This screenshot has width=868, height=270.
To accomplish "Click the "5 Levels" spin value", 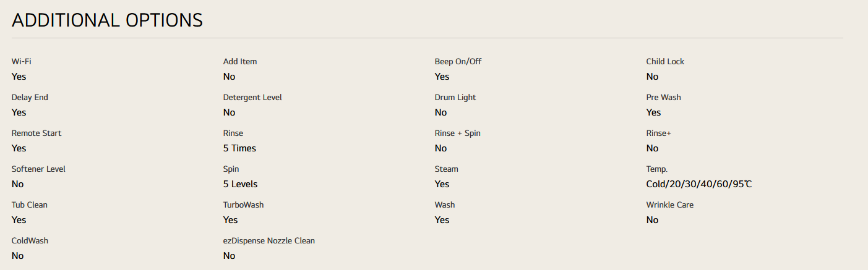I will (x=240, y=184).
